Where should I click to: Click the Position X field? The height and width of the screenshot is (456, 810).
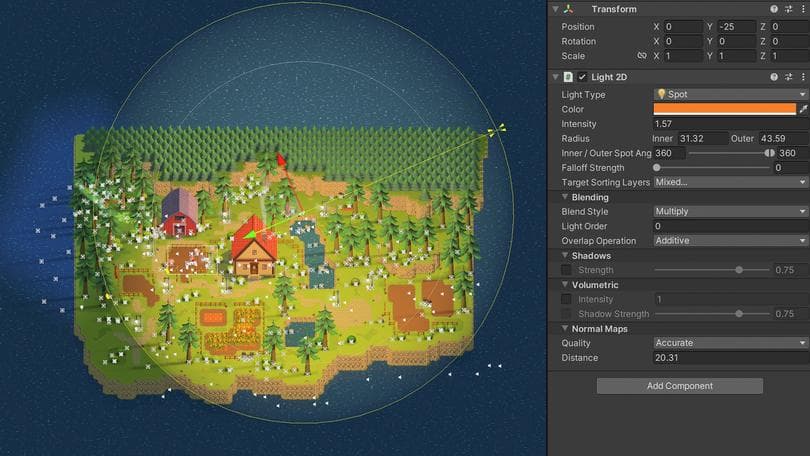683,26
